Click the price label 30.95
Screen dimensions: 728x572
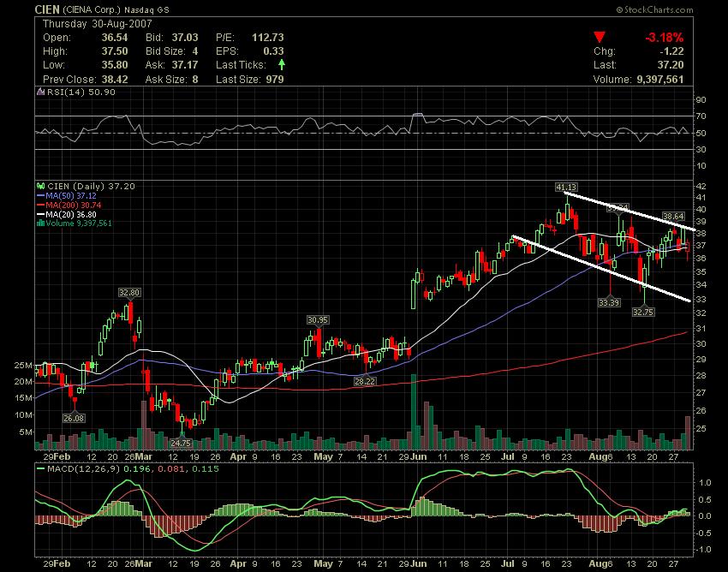(318, 320)
